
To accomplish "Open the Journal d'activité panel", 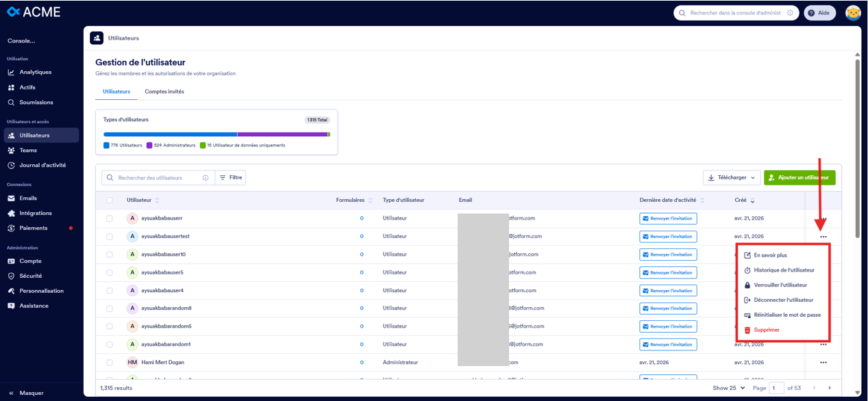I will click(x=42, y=165).
